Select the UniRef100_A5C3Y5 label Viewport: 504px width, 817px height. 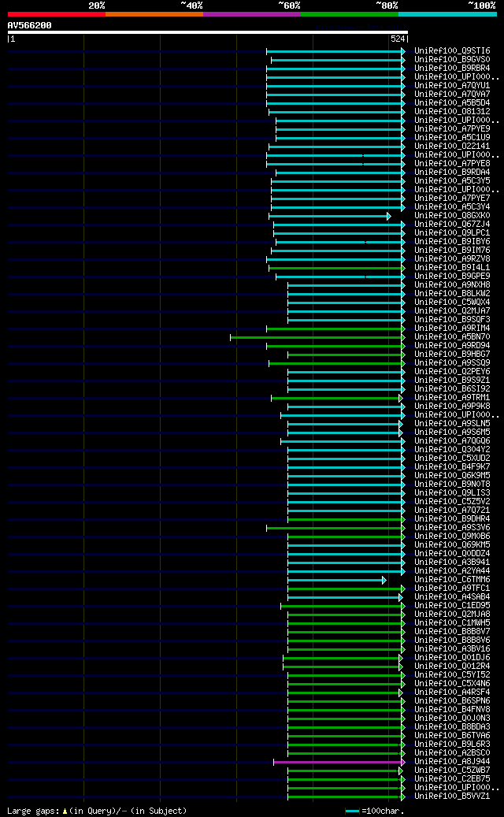[x=452, y=180]
